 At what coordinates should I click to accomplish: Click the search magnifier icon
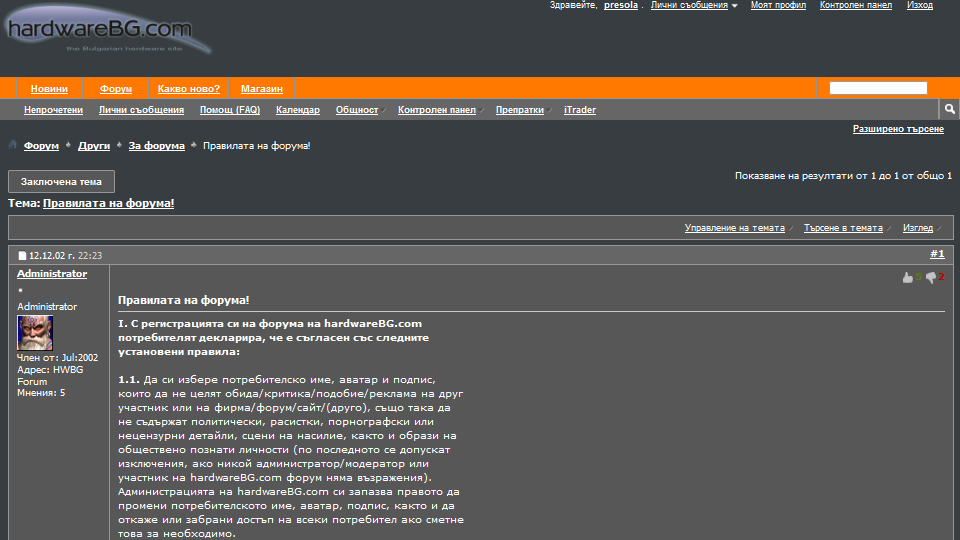[949, 109]
